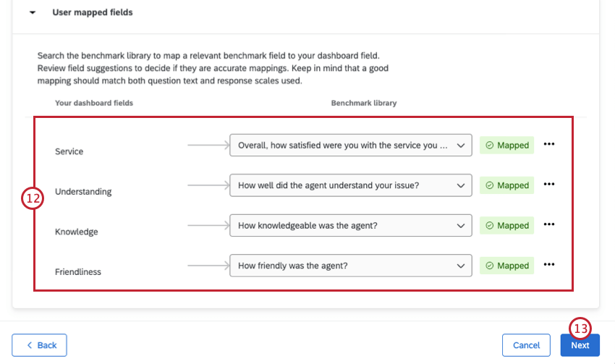Click the Mapped status badge for Understanding

tap(506, 185)
